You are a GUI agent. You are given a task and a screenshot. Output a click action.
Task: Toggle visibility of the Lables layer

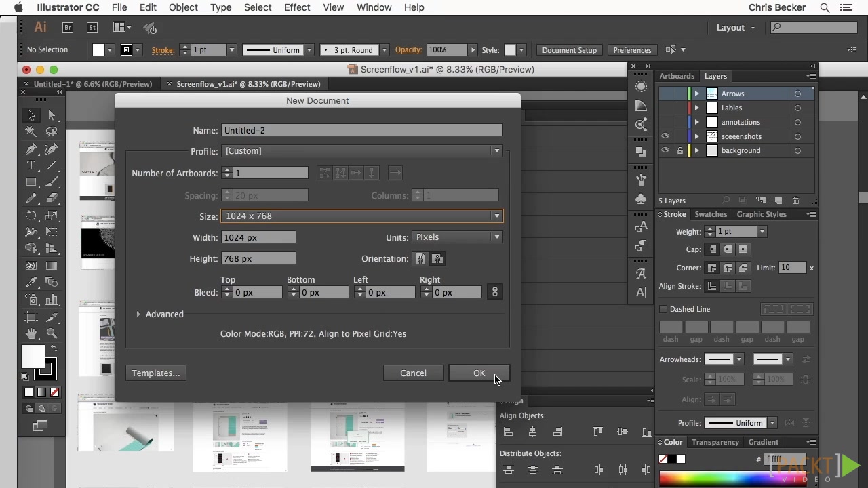click(x=665, y=108)
